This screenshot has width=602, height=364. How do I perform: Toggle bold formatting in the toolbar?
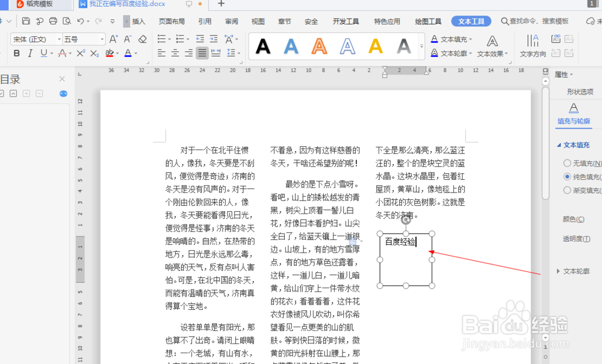point(16,54)
